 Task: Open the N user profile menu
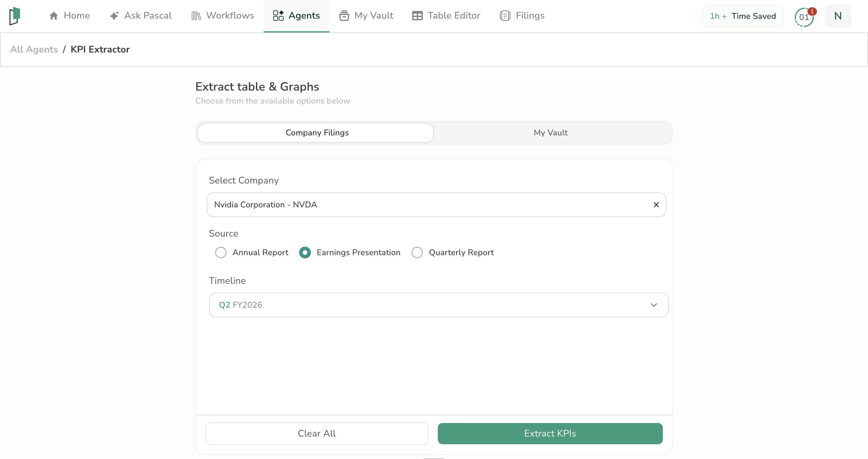click(838, 16)
